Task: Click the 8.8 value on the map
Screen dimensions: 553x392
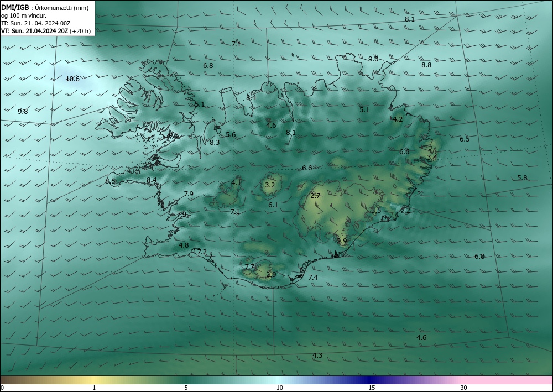Action: (426, 65)
